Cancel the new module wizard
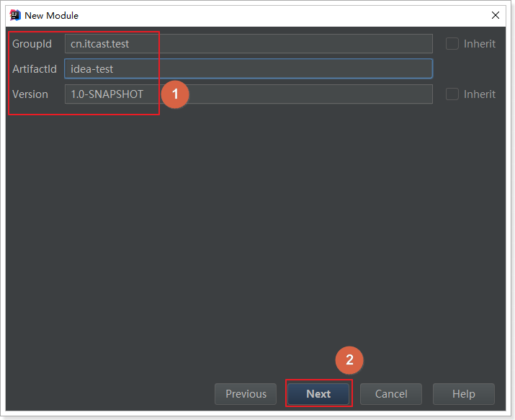The width and height of the screenshot is (515, 420). (391, 394)
